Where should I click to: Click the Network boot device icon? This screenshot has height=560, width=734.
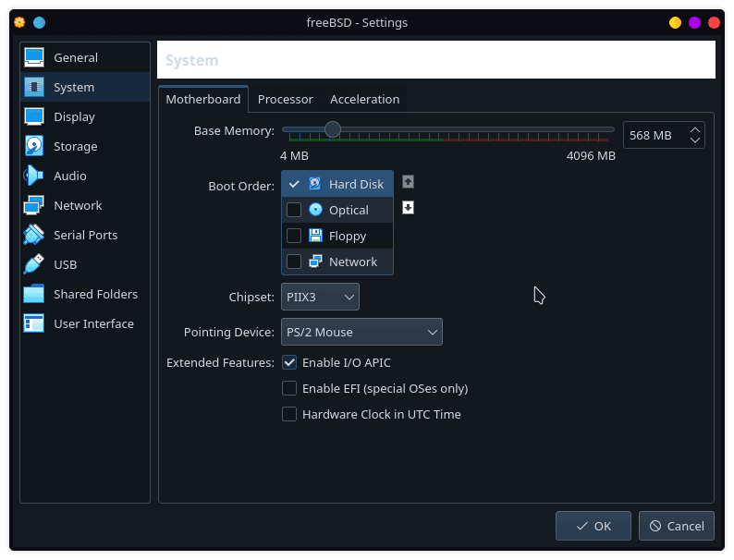315,261
